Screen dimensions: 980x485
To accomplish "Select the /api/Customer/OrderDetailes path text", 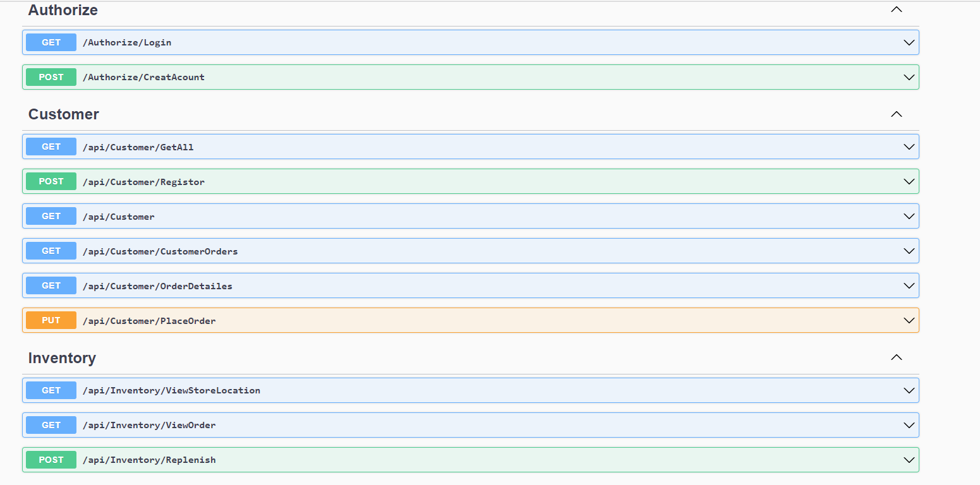I will click(157, 286).
